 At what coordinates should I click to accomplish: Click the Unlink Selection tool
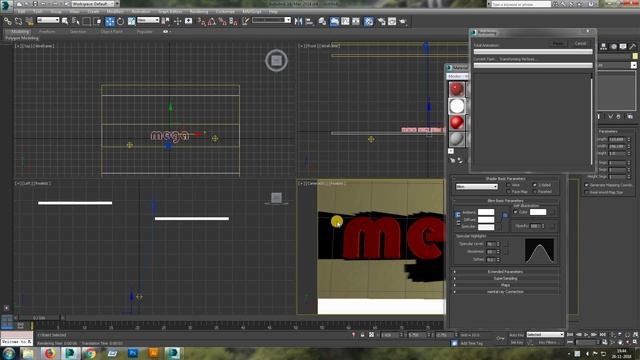(x=18, y=21)
